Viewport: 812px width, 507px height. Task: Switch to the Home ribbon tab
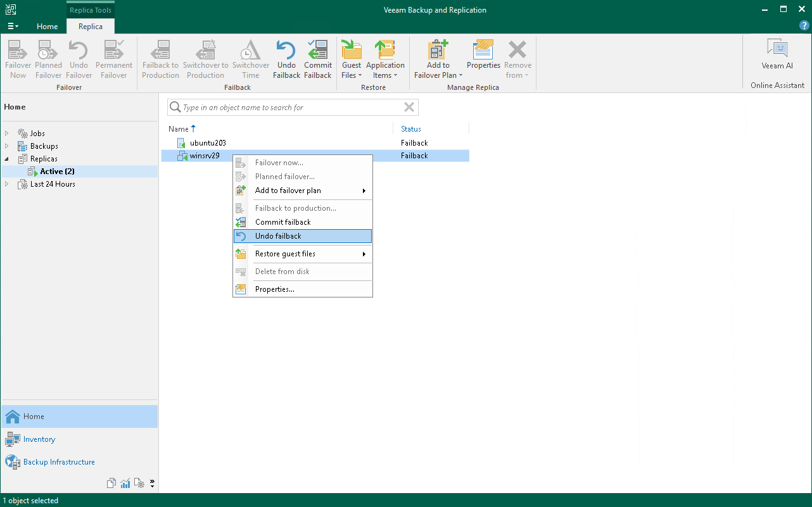tap(47, 27)
